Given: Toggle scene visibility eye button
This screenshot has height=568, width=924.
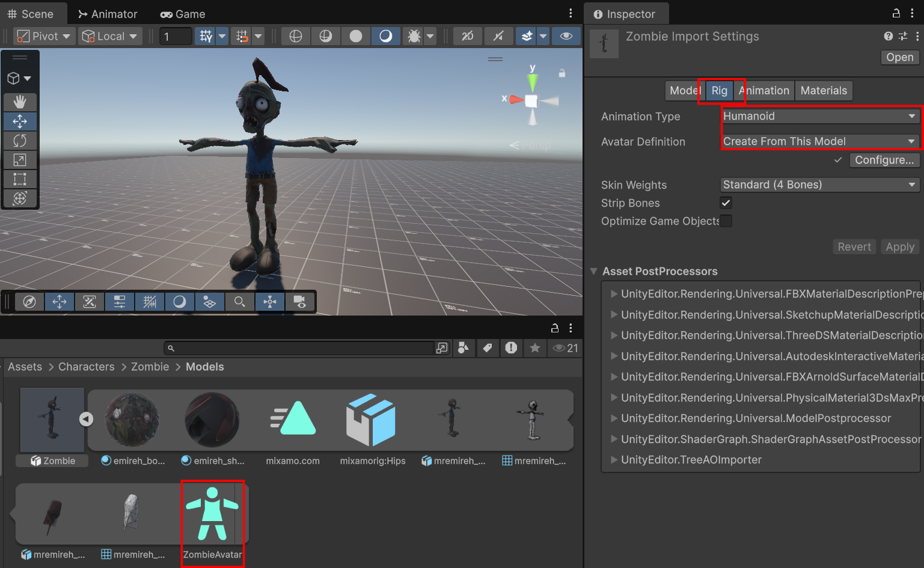Looking at the screenshot, I should point(566,36).
